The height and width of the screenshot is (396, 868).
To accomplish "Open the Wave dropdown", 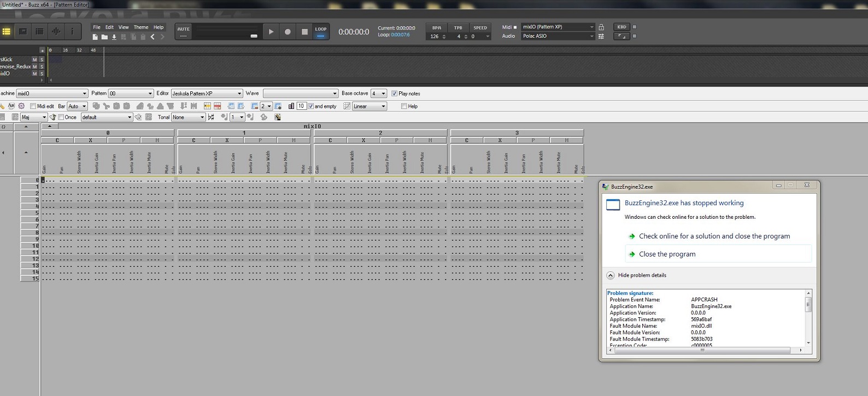I will pos(301,94).
